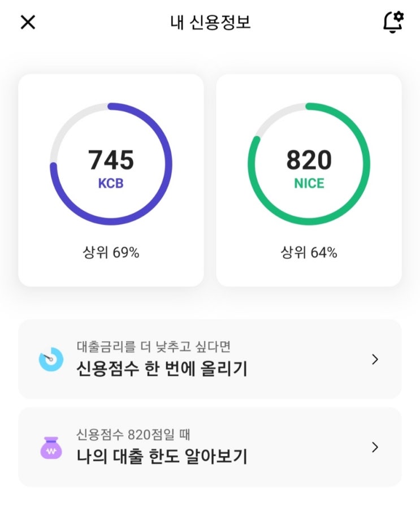Tap the 내 신용정보 page title
The height and width of the screenshot is (512, 420).
click(x=210, y=23)
